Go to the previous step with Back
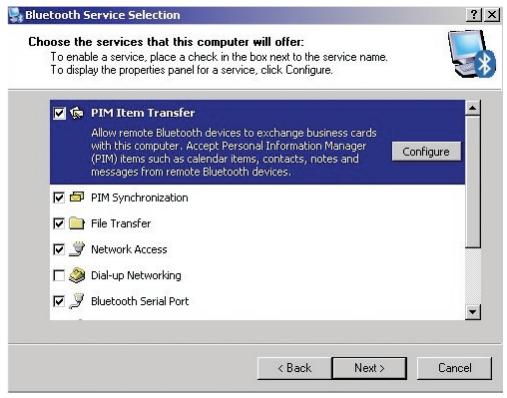Viewport: 507px width, 398px height. point(294,368)
